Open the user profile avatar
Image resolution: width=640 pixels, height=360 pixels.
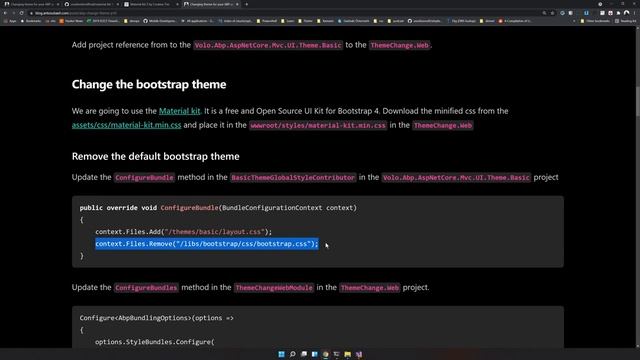(x=627, y=13)
